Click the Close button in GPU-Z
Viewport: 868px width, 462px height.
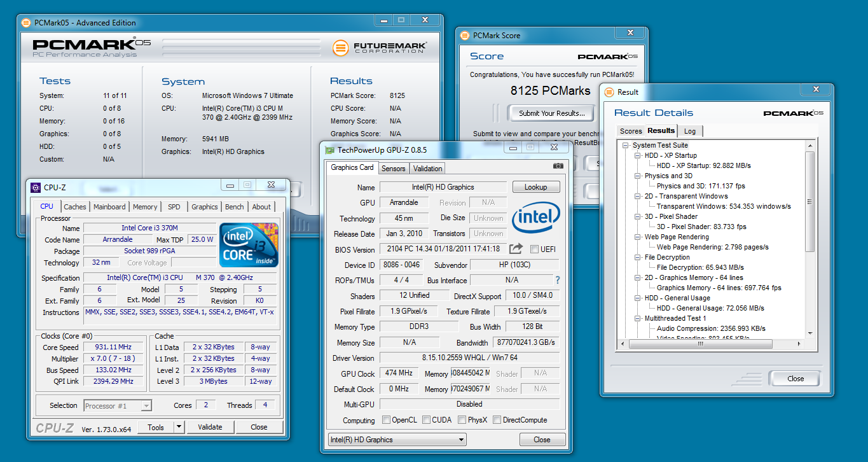(542, 440)
